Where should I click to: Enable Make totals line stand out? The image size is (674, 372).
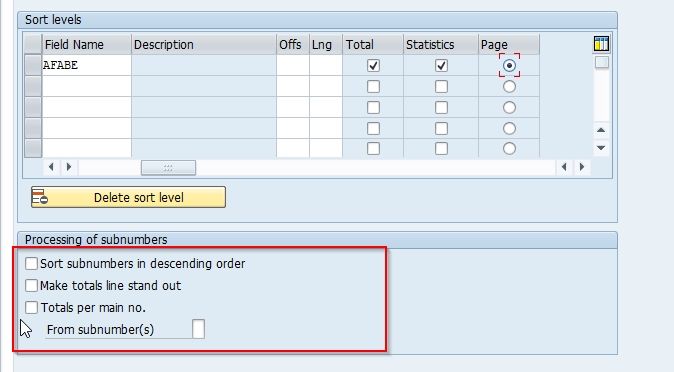pos(31,285)
